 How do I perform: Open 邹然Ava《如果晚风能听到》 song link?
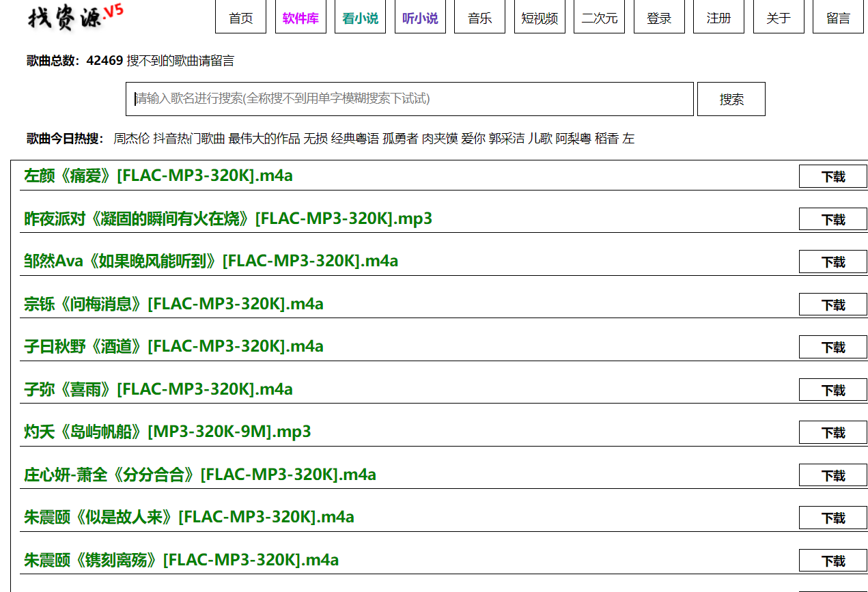211,261
